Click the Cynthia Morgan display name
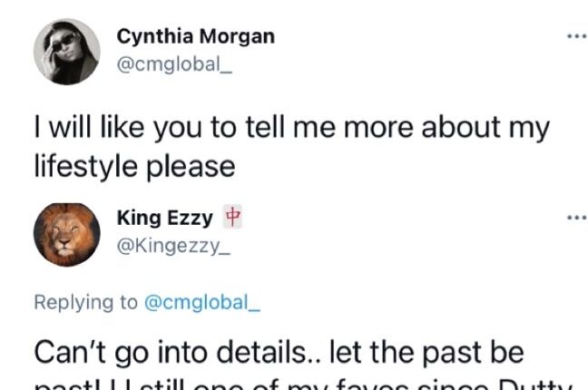The width and height of the screenshot is (588, 390). [196, 36]
